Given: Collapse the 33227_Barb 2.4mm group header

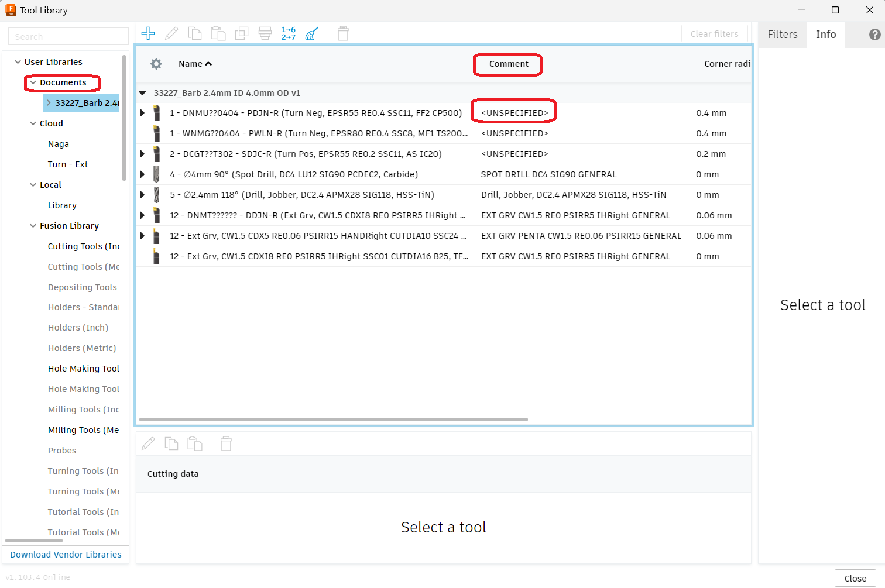Looking at the screenshot, I should (x=142, y=92).
